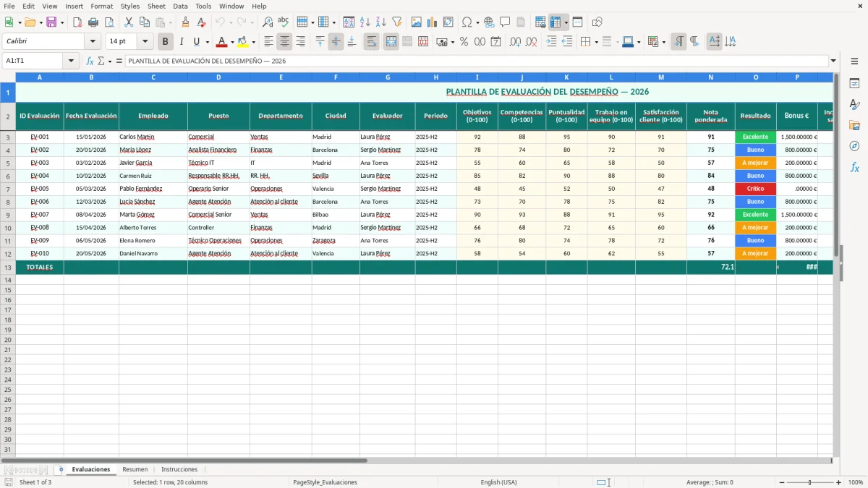Insert hyperlink globe icon
Image resolution: width=868 pixels, height=488 pixels.
(489, 22)
